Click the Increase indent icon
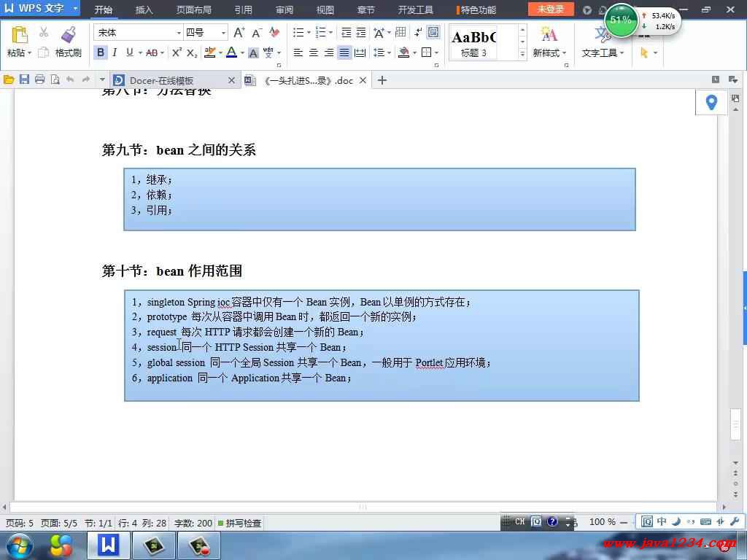This screenshot has width=747, height=560. pos(361,32)
